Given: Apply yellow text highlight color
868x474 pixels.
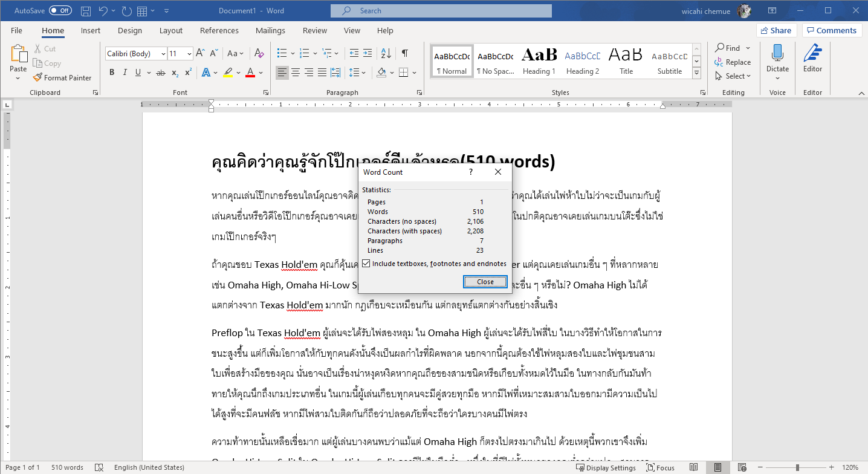Looking at the screenshot, I should 228,73.
